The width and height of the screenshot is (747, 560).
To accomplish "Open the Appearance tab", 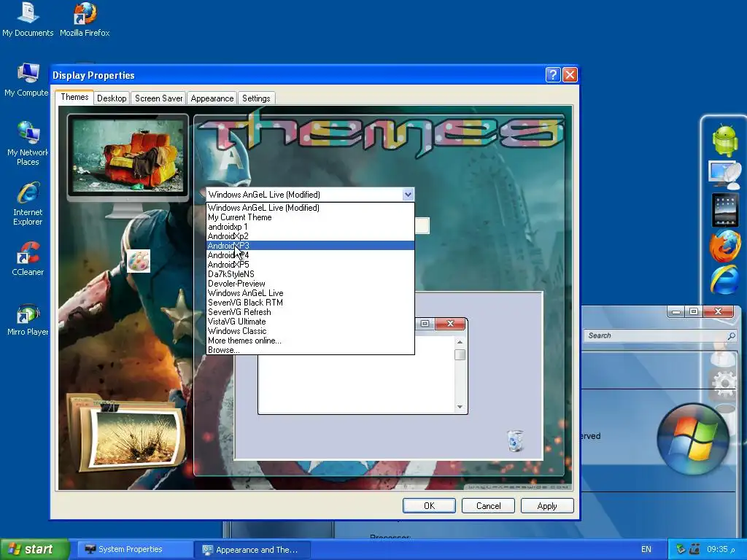I will coord(212,98).
